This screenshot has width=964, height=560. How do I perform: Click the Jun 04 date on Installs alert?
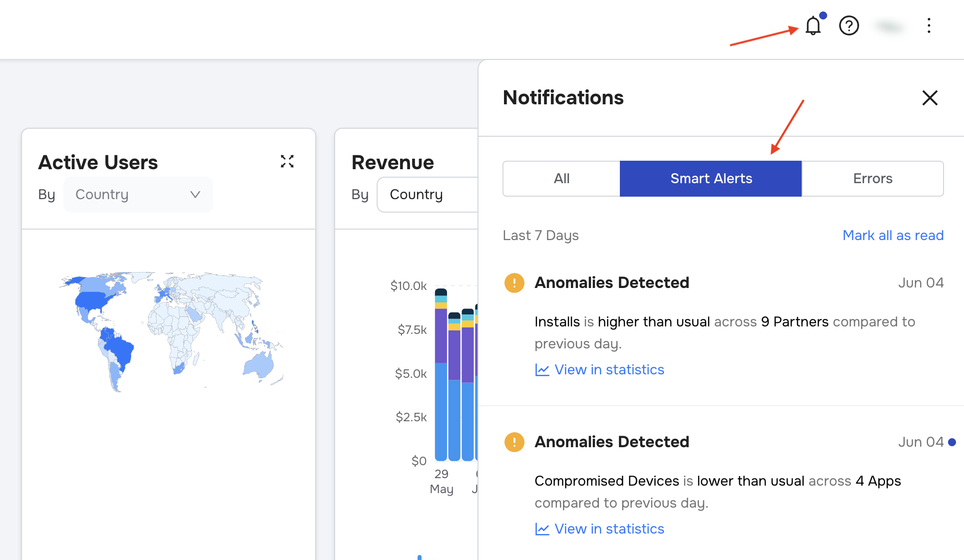coord(921,283)
